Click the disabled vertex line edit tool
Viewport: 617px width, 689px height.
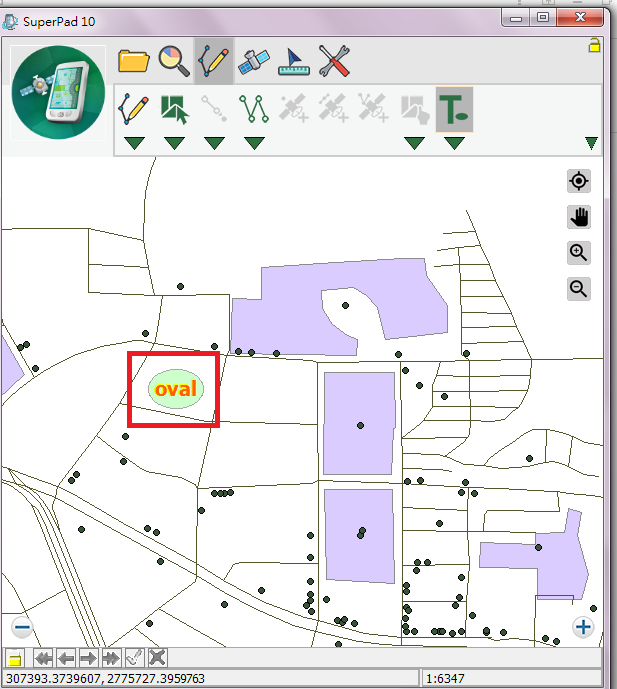click(214, 109)
